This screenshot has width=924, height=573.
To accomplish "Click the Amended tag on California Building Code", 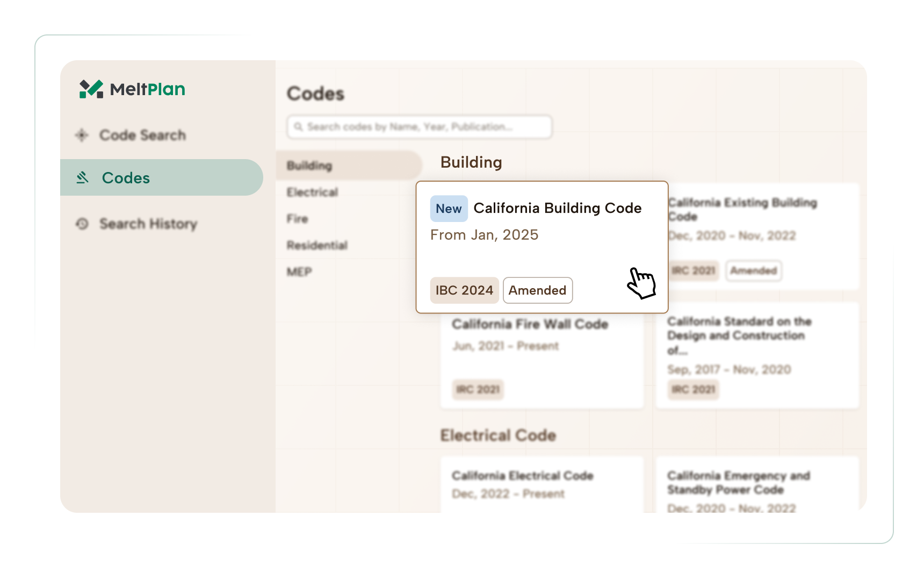I will click(537, 290).
